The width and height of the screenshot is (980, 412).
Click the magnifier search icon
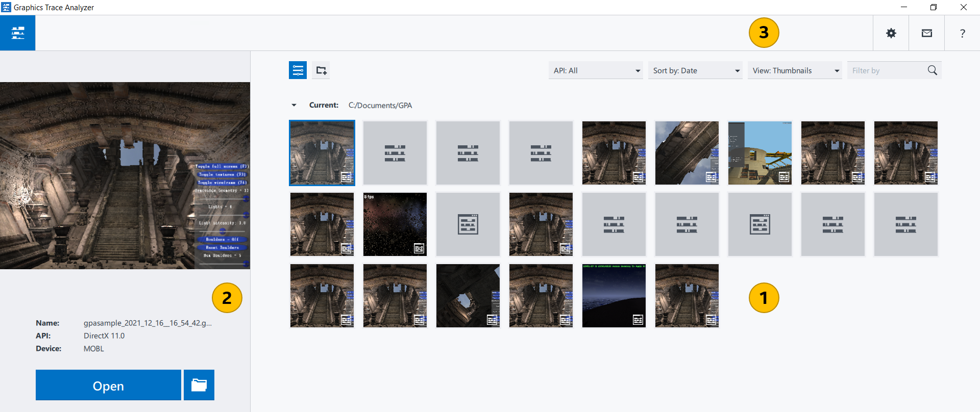[933, 70]
